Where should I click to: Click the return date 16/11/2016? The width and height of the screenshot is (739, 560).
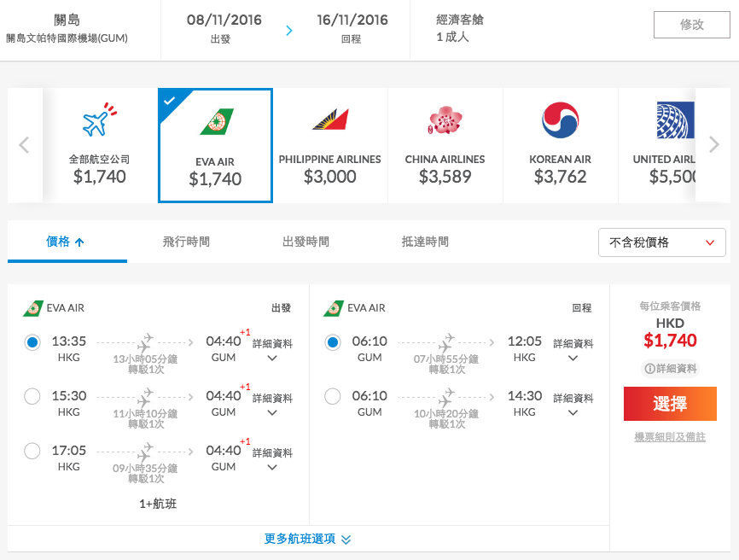click(352, 20)
